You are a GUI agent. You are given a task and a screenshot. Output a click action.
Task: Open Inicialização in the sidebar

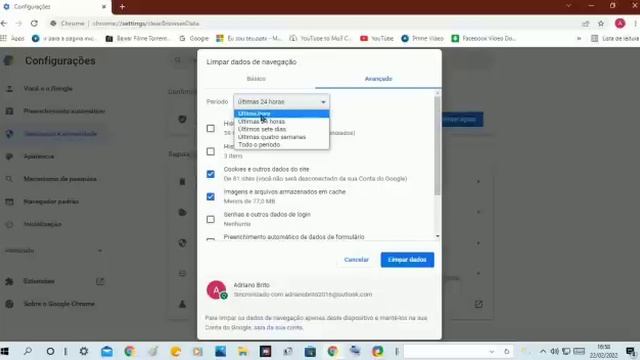[x=42, y=224]
